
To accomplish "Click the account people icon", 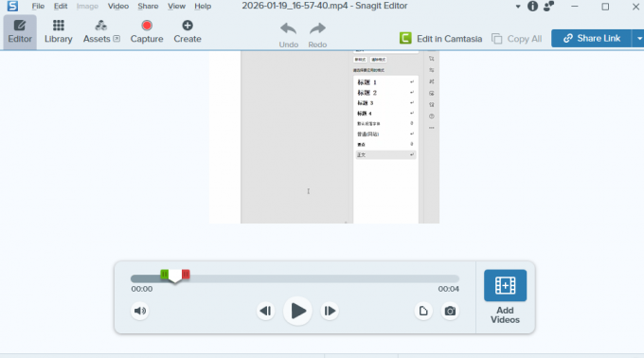I will (548, 7).
